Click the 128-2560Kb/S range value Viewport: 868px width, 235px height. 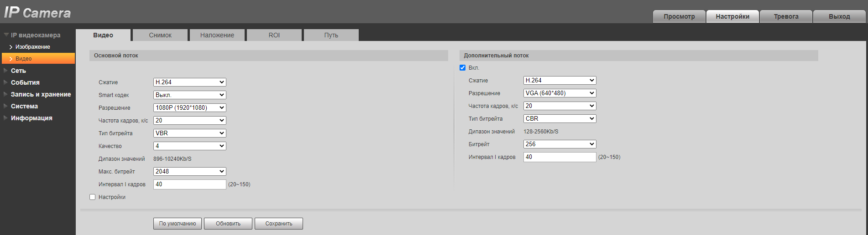[x=541, y=132]
